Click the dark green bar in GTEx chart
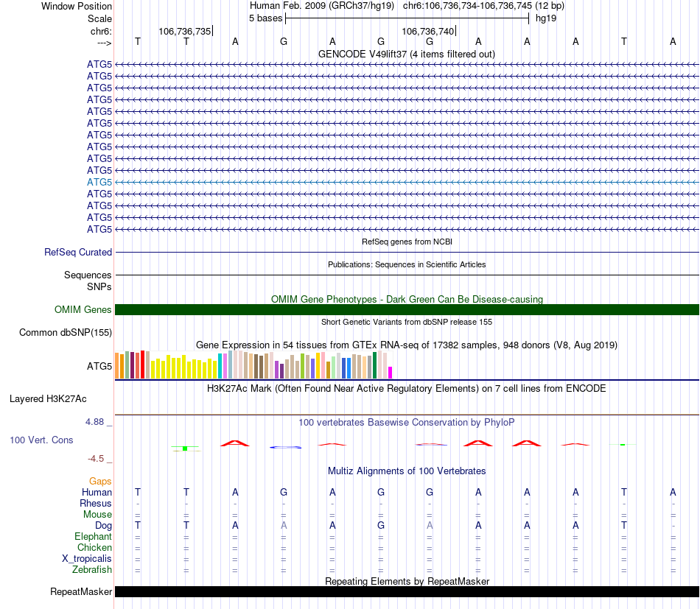The image size is (700, 609). point(374,365)
